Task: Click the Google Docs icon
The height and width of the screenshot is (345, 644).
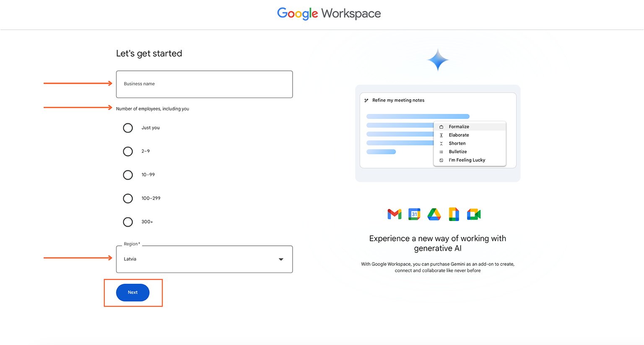Action: pyautogui.click(x=454, y=214)
